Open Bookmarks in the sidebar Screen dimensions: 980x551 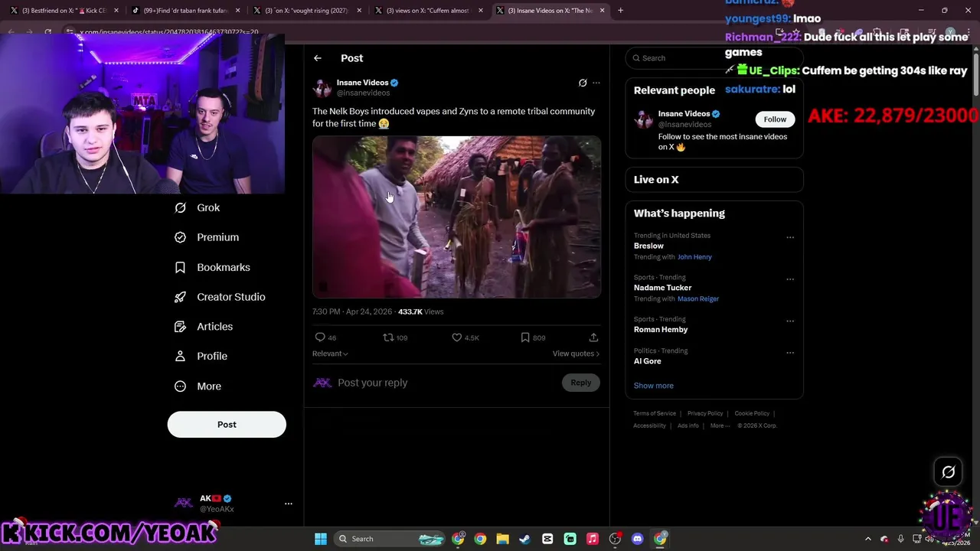pyautogui.click(x=212, y=267)
